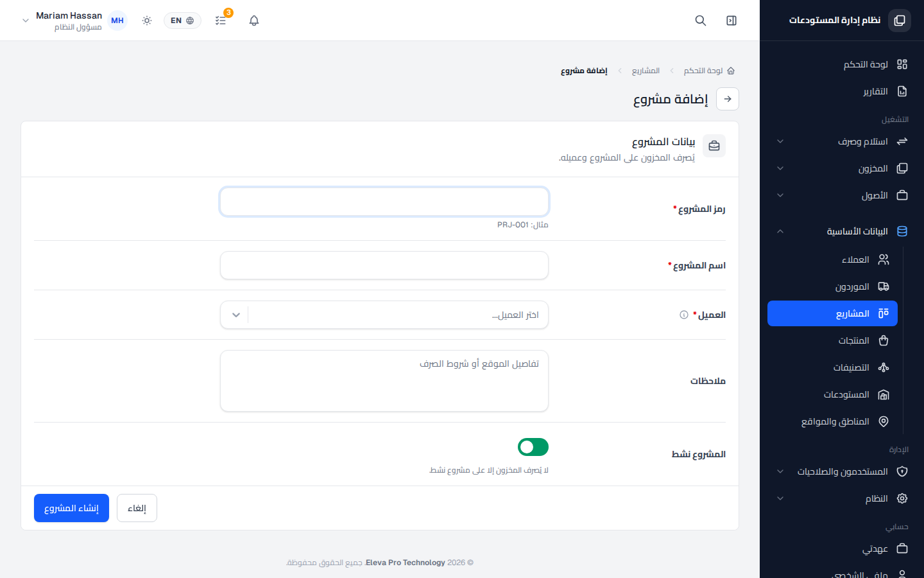Open لوحة التحكم in sidebar
Screen dimensions: 924x578
pos(842,64)
